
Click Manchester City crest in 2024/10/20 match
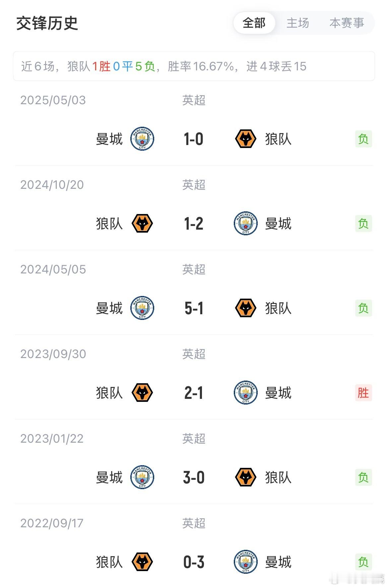(x=246, y=223)
